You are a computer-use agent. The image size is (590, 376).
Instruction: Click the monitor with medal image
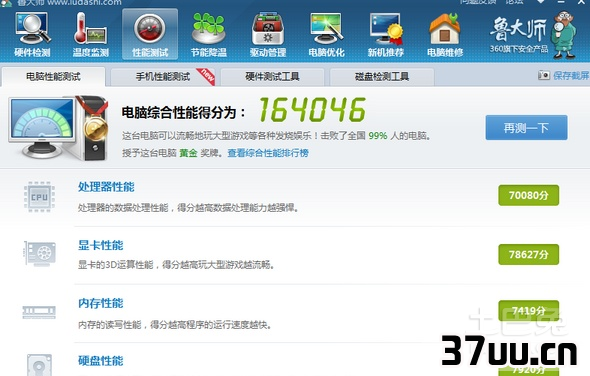tap(58, 128)
